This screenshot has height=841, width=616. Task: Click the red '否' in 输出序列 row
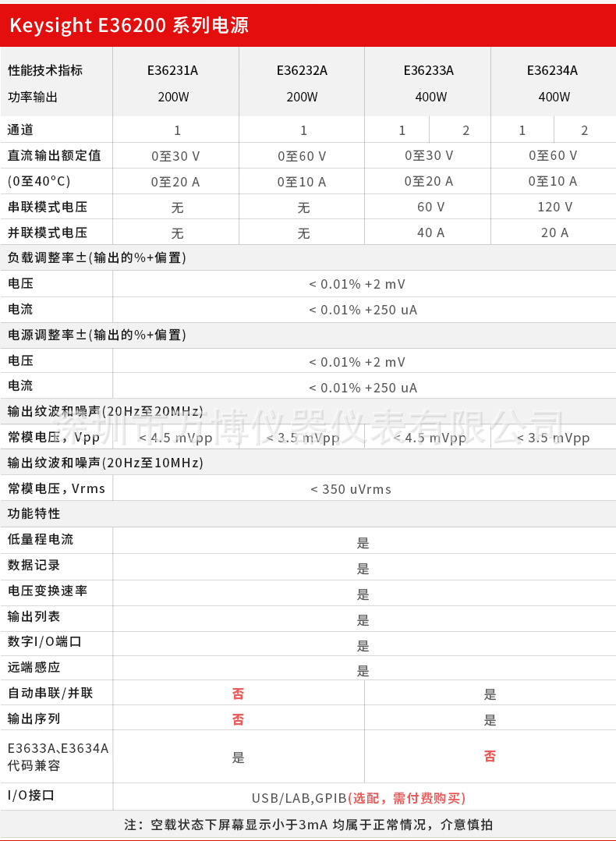[238, 720]
